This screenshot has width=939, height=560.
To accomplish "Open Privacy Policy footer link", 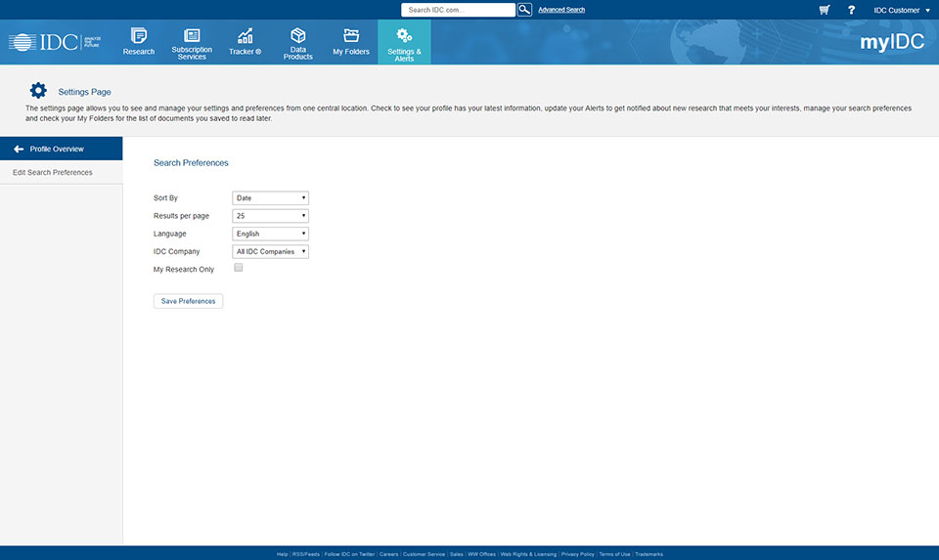I will [578, 554].
